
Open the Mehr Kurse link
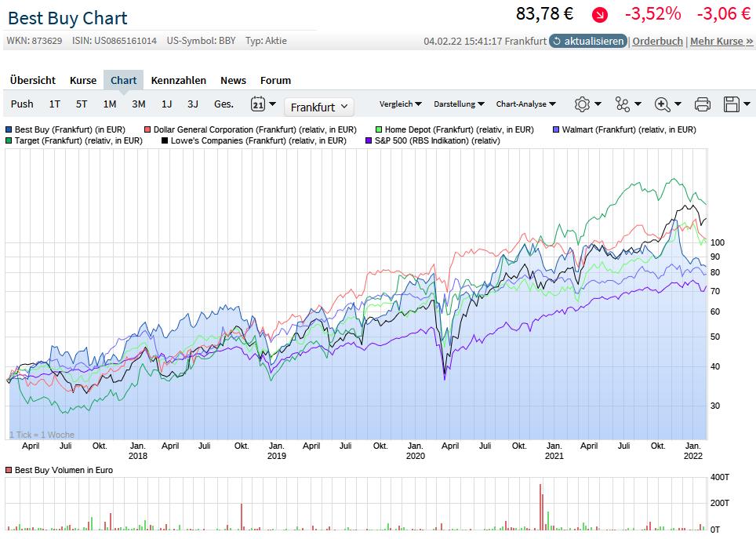tap(721, 41)
